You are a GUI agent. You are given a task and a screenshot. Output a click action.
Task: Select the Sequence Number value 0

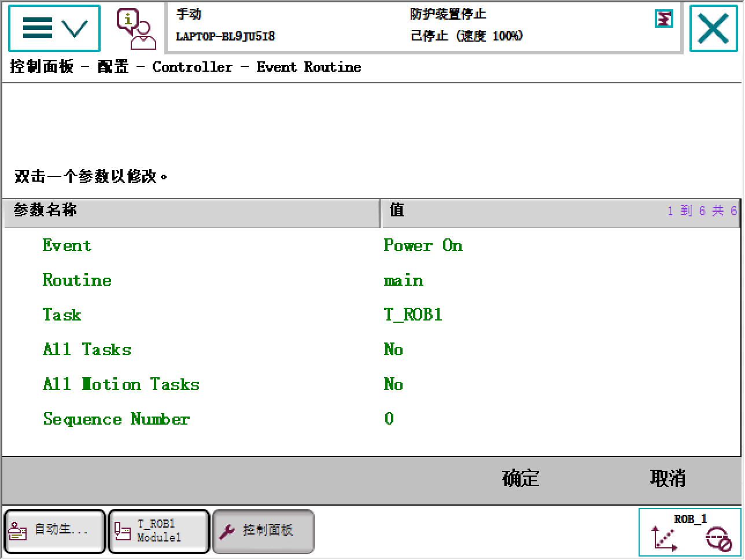pyautogui.click(x=389, y=419)
